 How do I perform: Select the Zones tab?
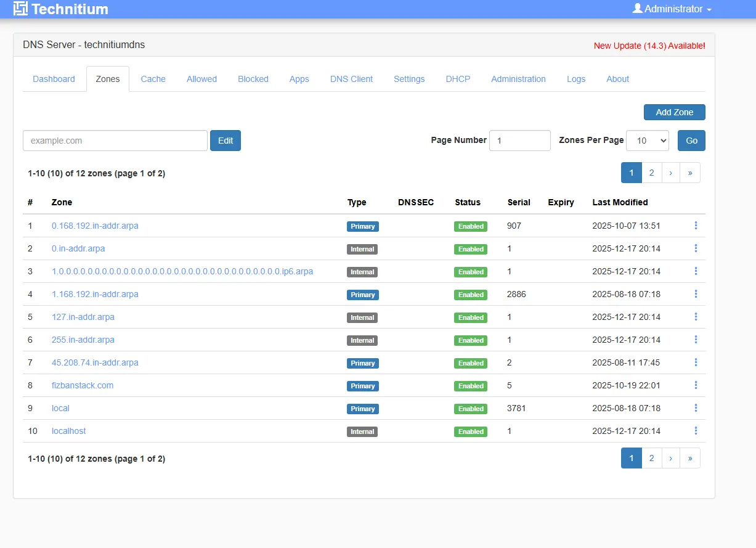pos(108,79)
